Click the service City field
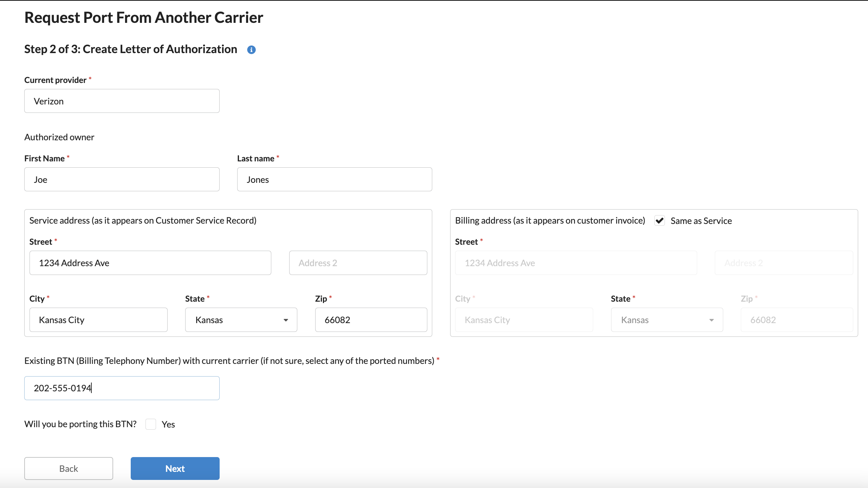 [x=98, y=320]
